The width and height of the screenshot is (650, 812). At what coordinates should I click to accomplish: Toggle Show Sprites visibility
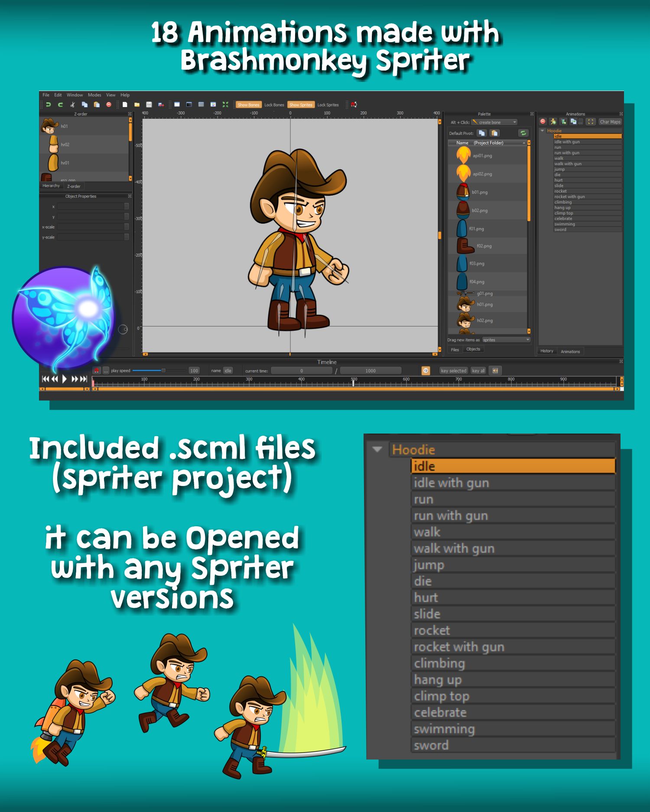(300, 104)
